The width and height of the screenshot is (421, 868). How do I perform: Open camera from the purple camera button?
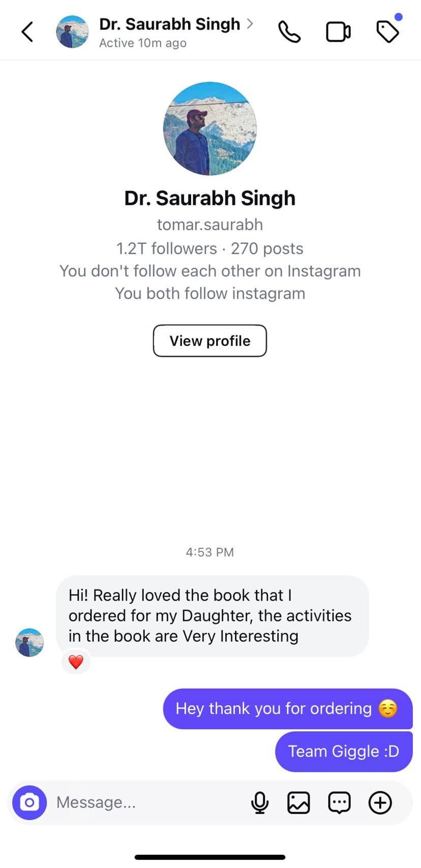(29, 802)
